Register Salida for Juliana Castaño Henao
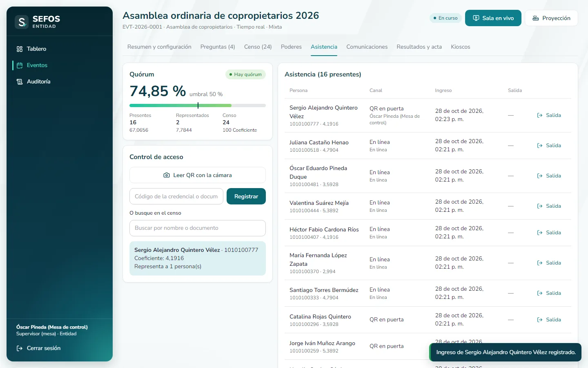588x368 pixels. point(549,146)
